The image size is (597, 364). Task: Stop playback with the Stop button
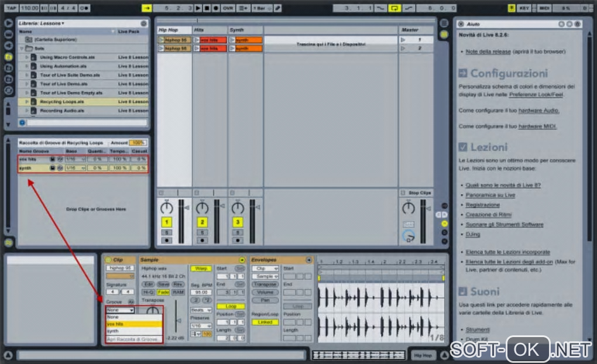(x=207, y=8)
